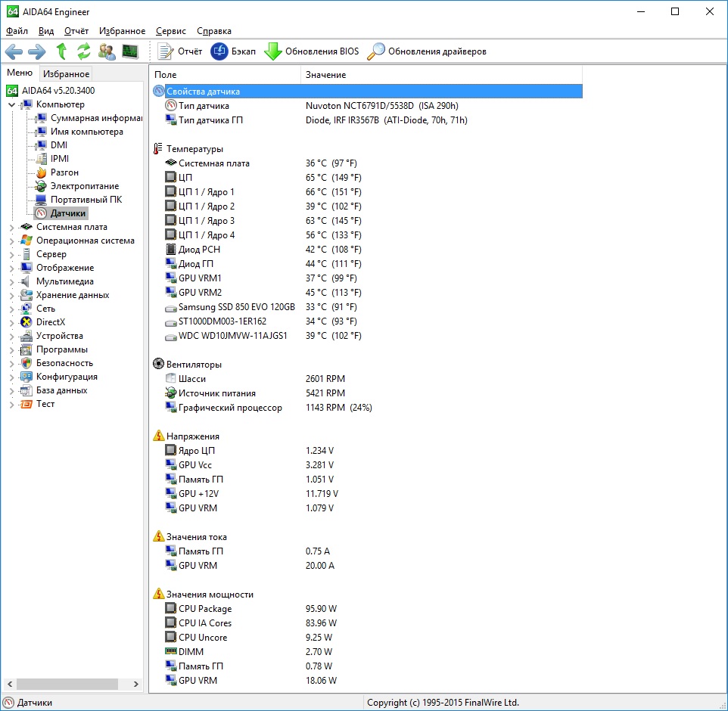The height and width of the screenshot is (711, 728).
Task: Click the Программы tree icon
Action: (x=26, y=349)
